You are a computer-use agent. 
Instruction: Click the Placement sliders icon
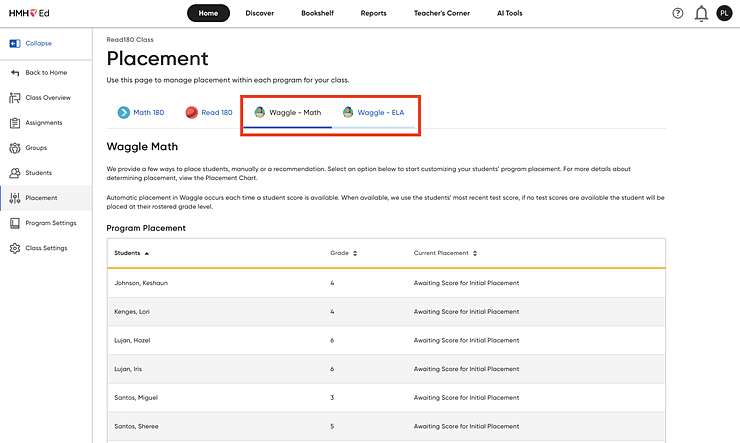(15, 198)
